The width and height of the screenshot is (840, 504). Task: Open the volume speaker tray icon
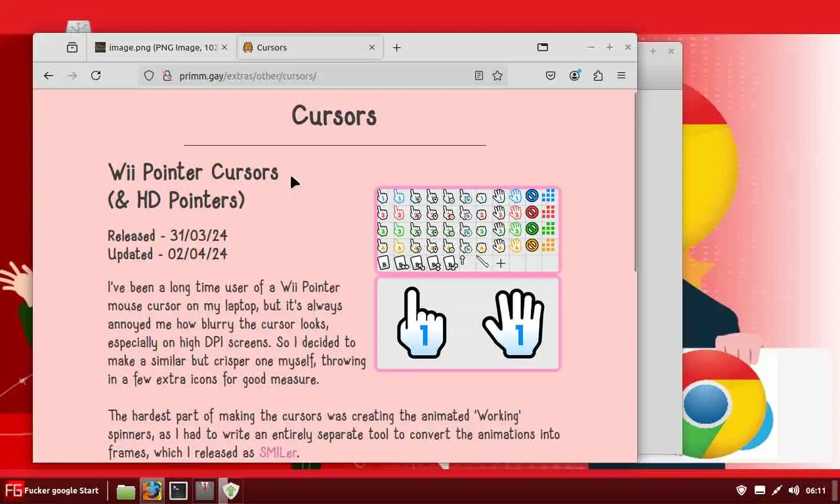click(793, 490)
